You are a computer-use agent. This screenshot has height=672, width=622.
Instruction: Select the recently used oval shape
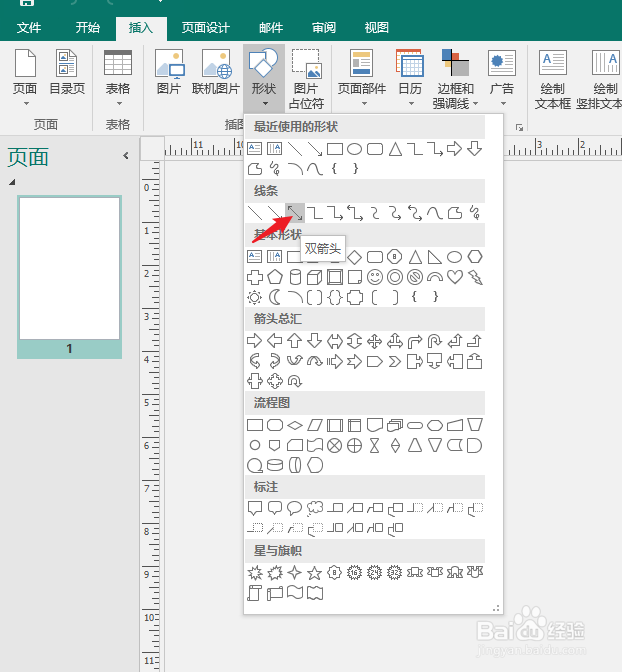click(355, 149)
